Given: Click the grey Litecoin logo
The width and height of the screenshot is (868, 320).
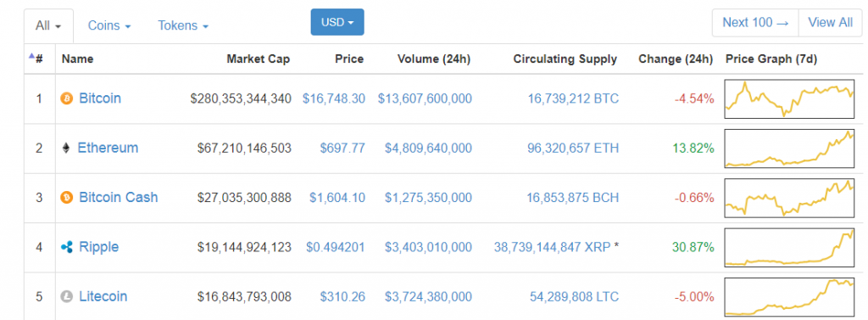Looking at the screenshot, I should point(66,297).
